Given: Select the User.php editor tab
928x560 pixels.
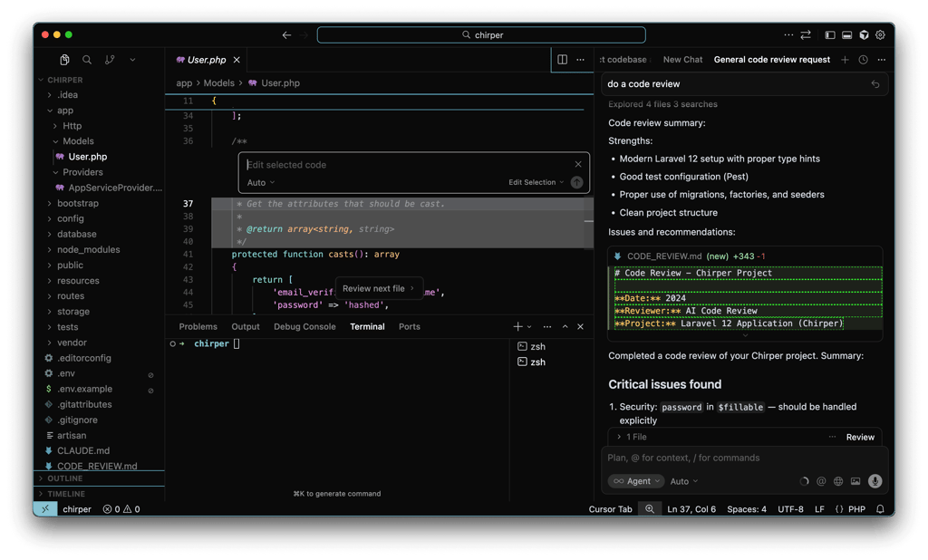Looking at the screenshot, I should pos(207,60).
